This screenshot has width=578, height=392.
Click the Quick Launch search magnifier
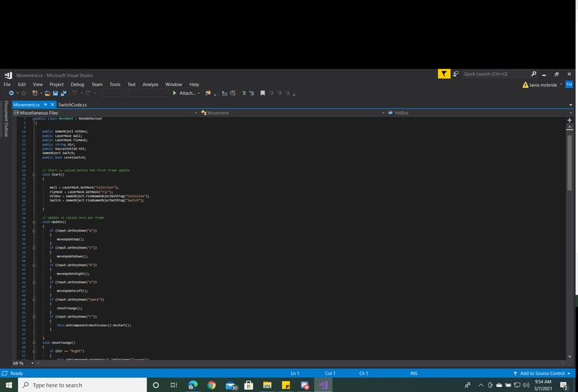[534, 74]
